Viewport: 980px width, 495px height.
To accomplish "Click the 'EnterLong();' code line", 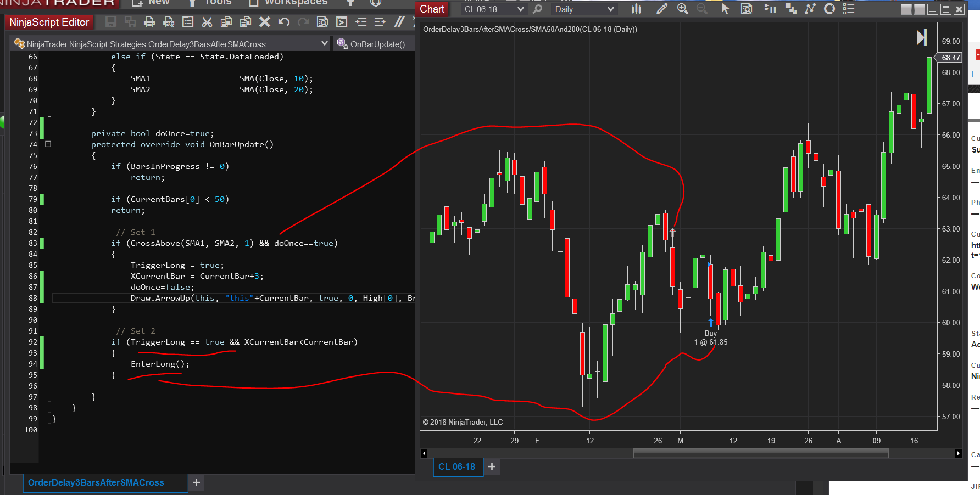I will [x=160, y=364].
